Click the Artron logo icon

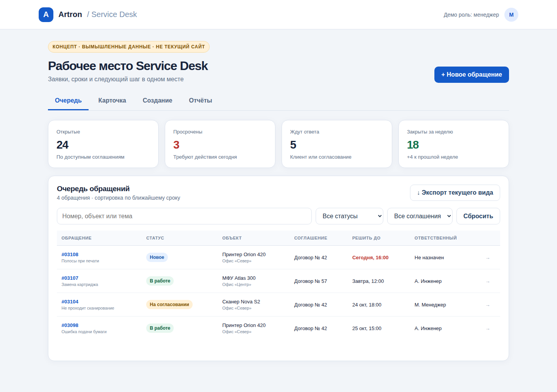[x=46, y=15]
